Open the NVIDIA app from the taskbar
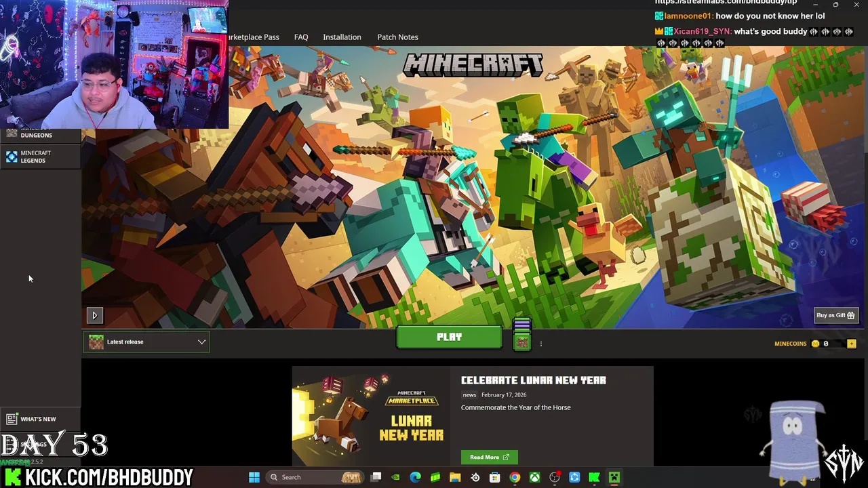Viewport: 868px width, 488px height. [395, 477]
